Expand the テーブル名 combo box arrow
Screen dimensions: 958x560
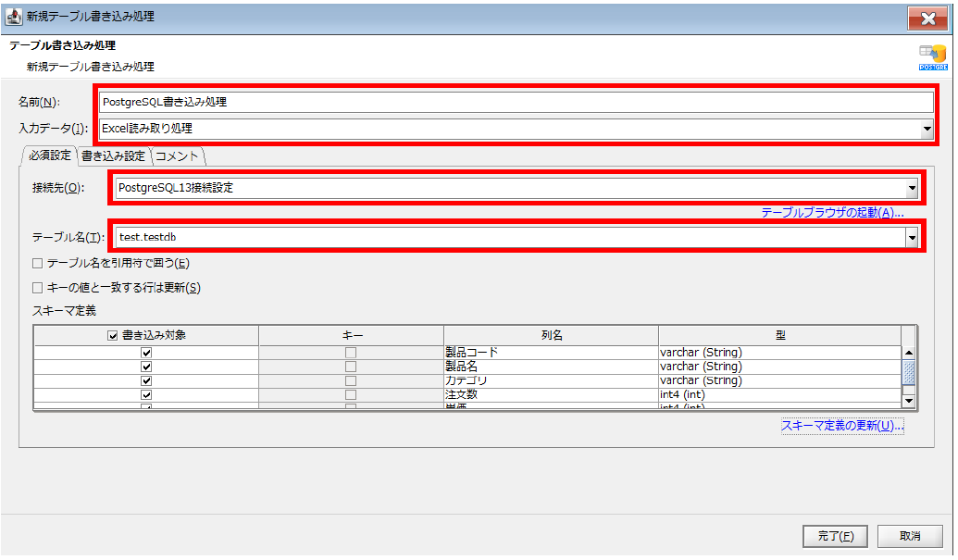click(912, 238)
